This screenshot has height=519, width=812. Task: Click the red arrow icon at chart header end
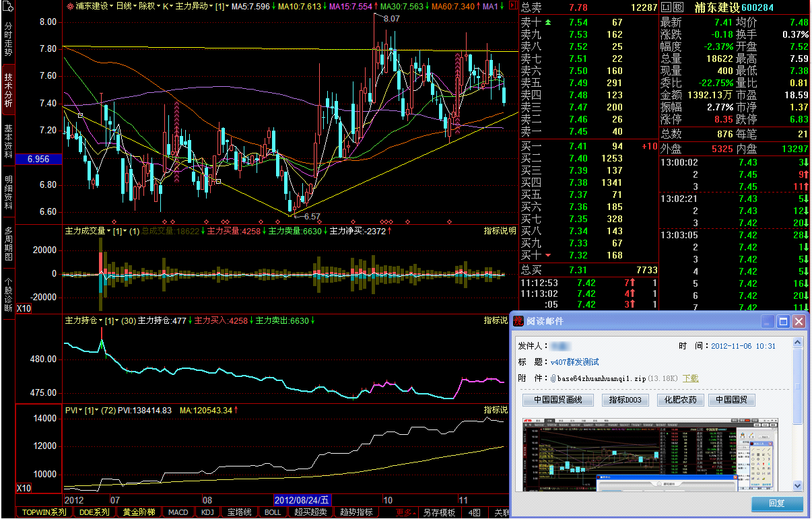(x=514, y=6)
